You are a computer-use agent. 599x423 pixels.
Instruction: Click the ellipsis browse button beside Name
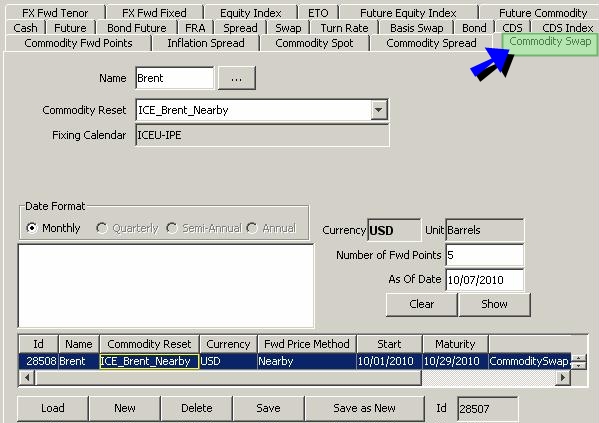point(236,78)
